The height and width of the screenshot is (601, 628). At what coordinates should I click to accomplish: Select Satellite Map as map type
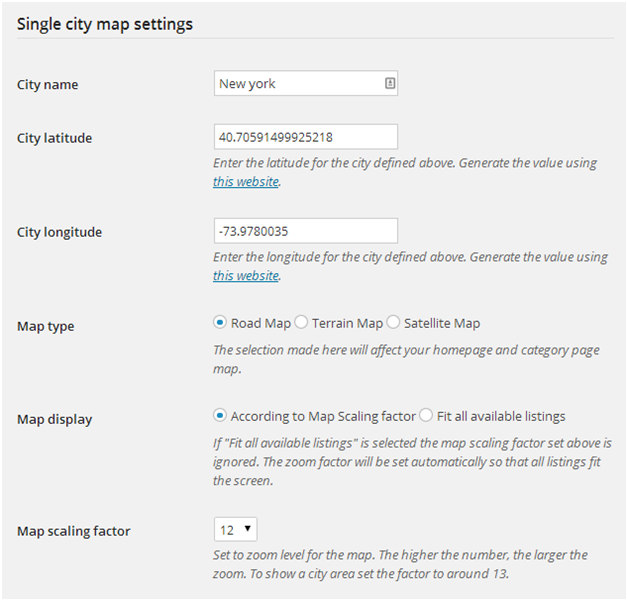pos(393,323)
